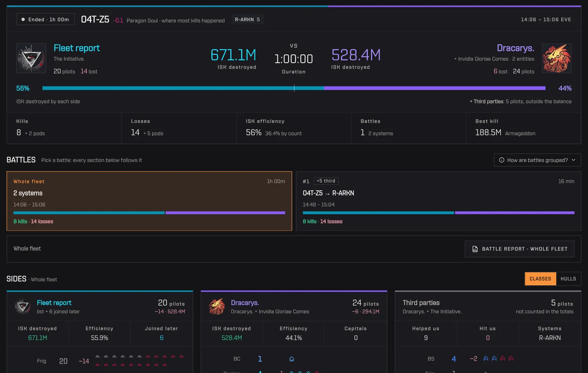Switch the Sides view to HULLS
Viewport: 588px width, 373px height.
click(x=568, y=279)
